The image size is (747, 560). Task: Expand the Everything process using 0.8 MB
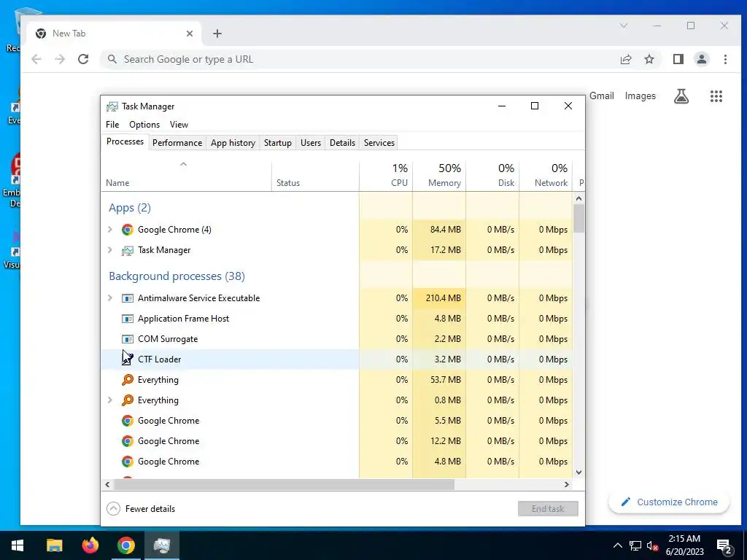click(x=110, y=400)
